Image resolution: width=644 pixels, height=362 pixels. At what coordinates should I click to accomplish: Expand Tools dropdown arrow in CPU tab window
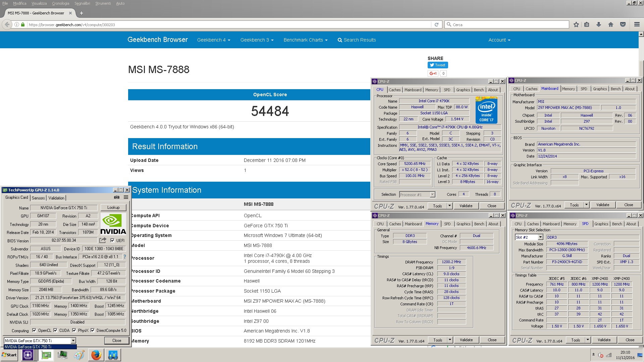point(450,206)
